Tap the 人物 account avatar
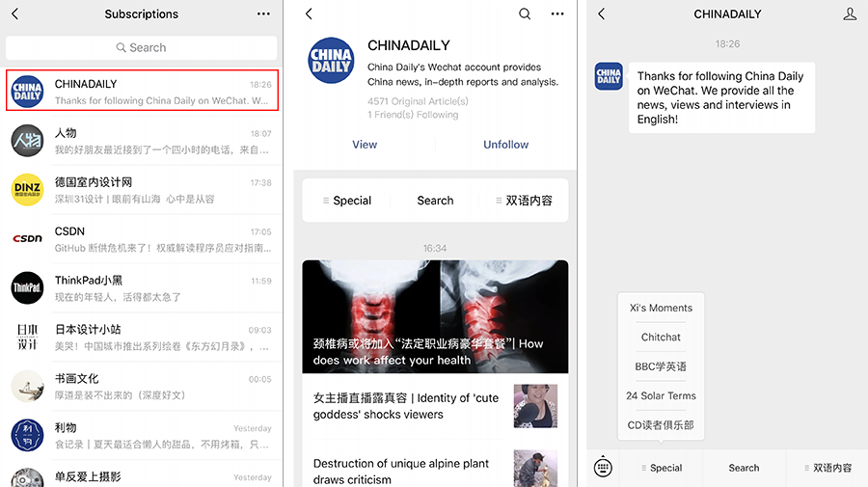The image size is (868, 487). (x=27, y=141)
